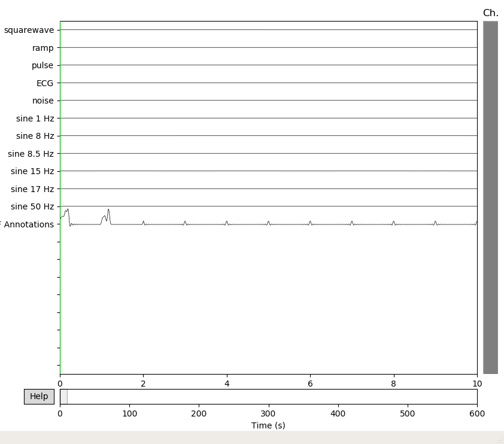Select the sine 15 Hz channel label
504x444 pixels.
click(x=32, y=172)
